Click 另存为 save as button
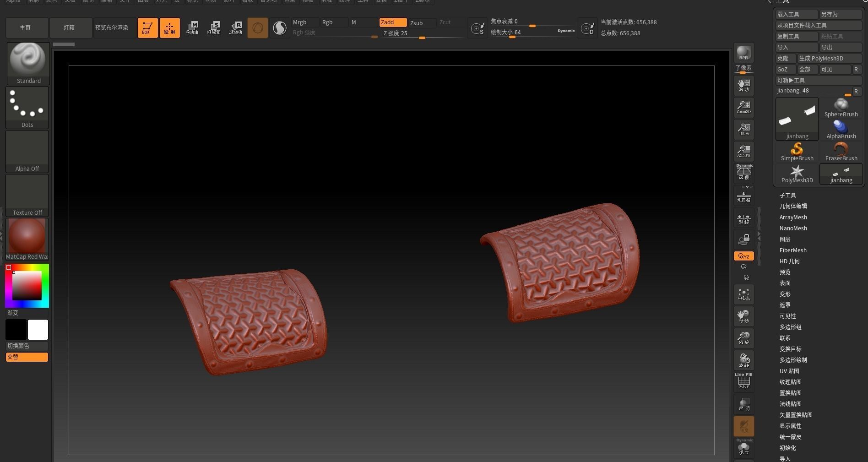The height and width of the screenshot is (462, 868). [x=841, y=14]
